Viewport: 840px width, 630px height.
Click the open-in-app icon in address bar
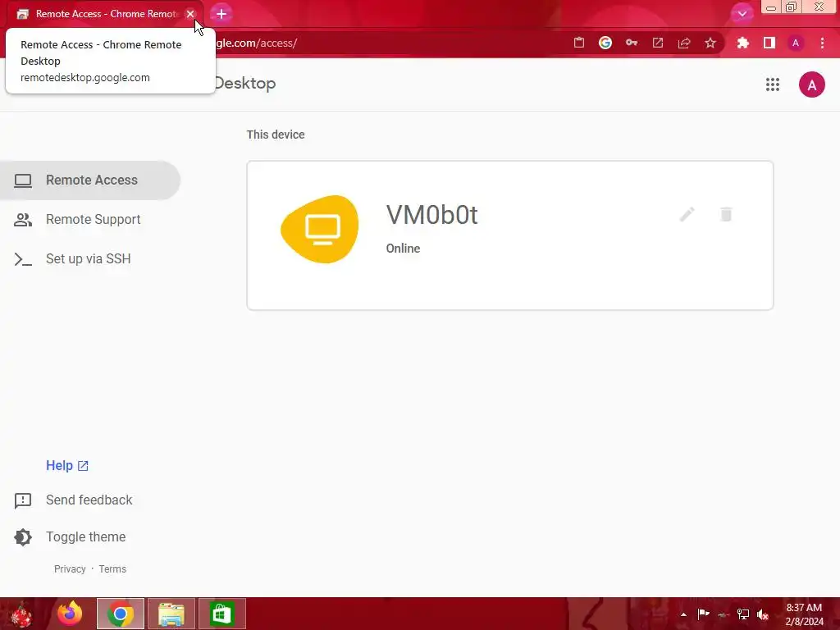click(658, 43)
